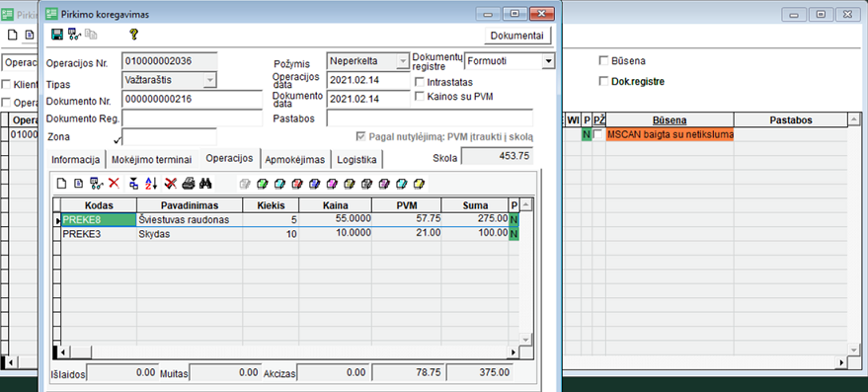Click the Šviestuvas raudonas name cell

click(x=190, y=220)
